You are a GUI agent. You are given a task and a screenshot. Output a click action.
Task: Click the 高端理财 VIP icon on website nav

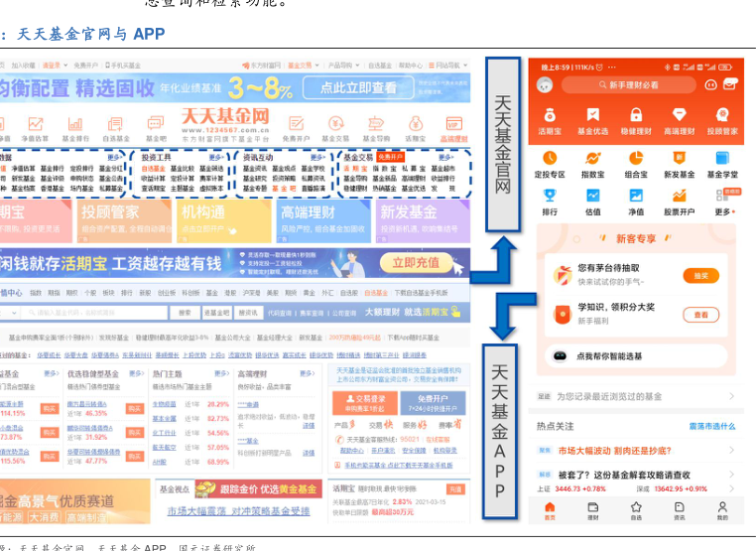(454, 123)
